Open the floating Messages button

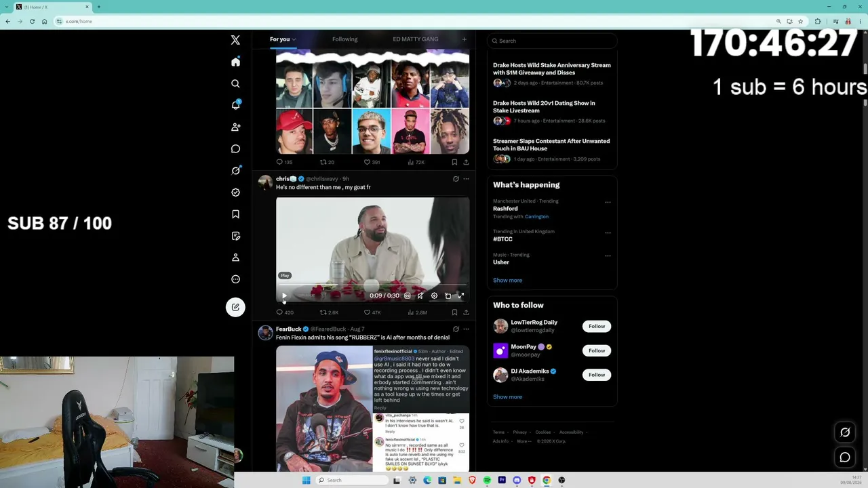coord(845,457)
